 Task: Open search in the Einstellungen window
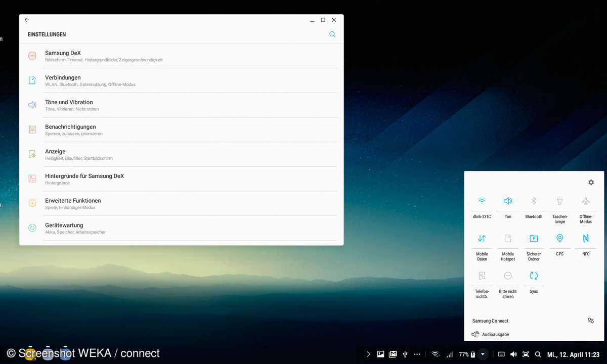[332, 34]
